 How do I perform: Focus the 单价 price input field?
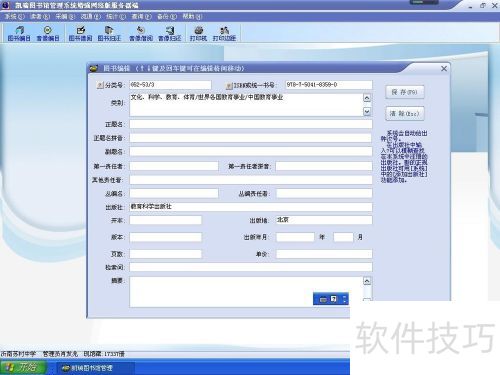point(324,254)
